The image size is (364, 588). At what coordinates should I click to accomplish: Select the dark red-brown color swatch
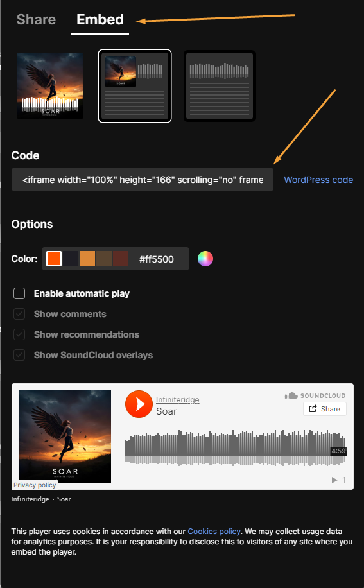(121, 259)
